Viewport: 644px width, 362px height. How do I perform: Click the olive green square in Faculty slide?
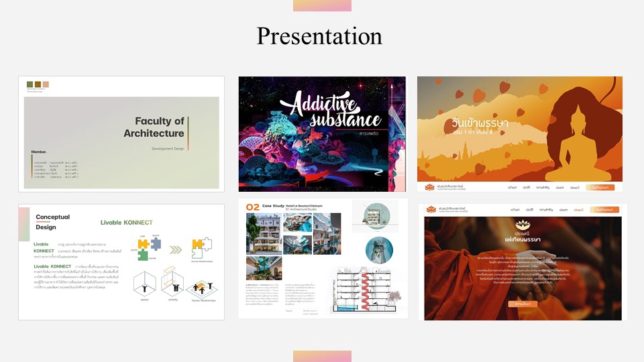pos(30,84)
